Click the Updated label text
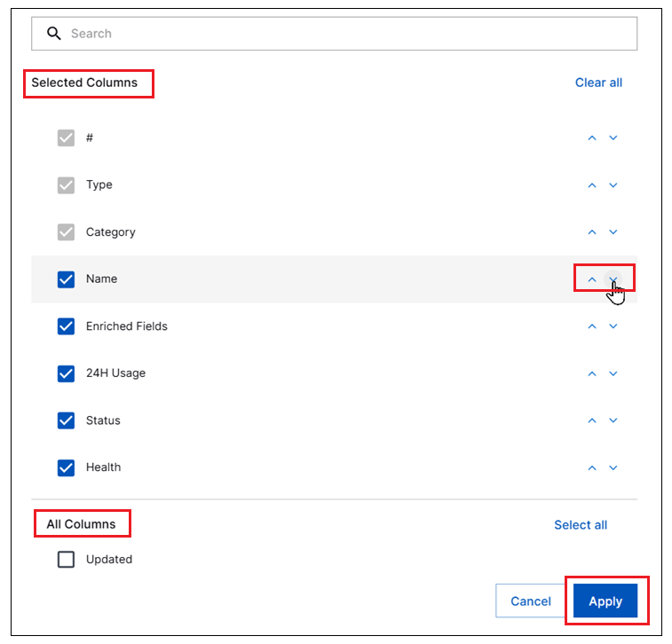 [109, 559]
